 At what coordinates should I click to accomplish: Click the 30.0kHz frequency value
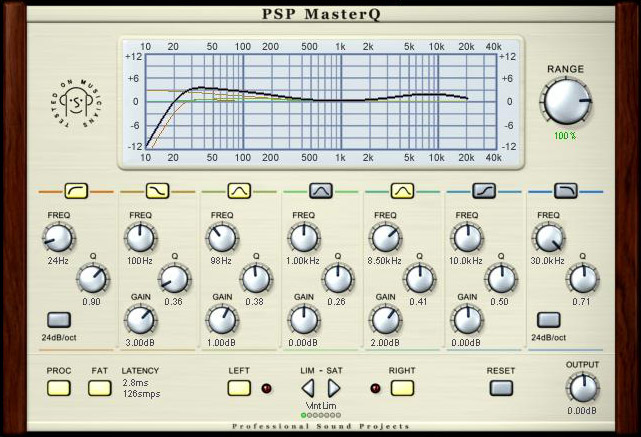(x=547, y=261)
